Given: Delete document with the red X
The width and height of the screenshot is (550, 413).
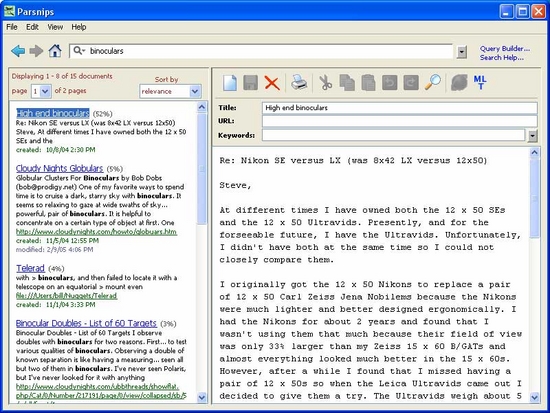Looking at the screenshot, I should tap(272, 84).
